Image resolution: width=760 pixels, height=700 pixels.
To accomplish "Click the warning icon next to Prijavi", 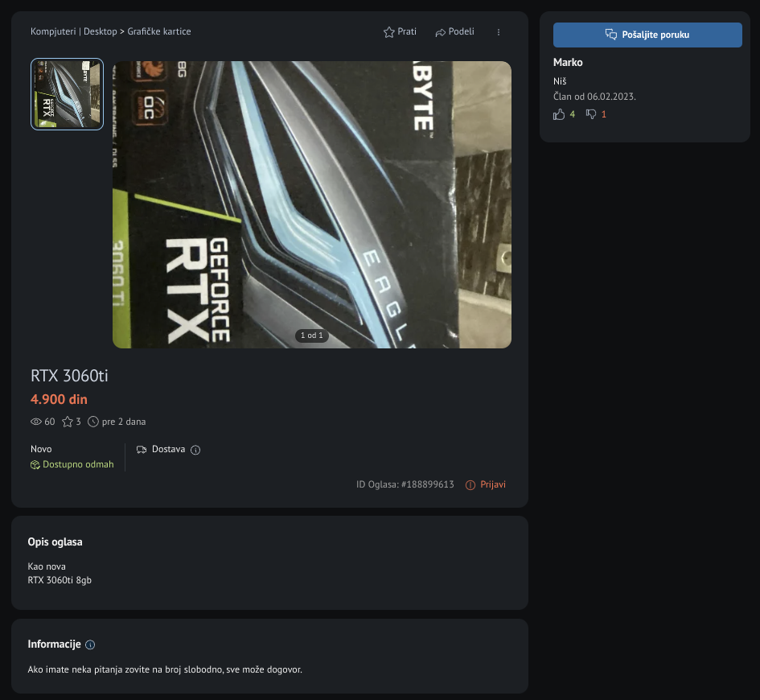I will (x=470, y=485).
